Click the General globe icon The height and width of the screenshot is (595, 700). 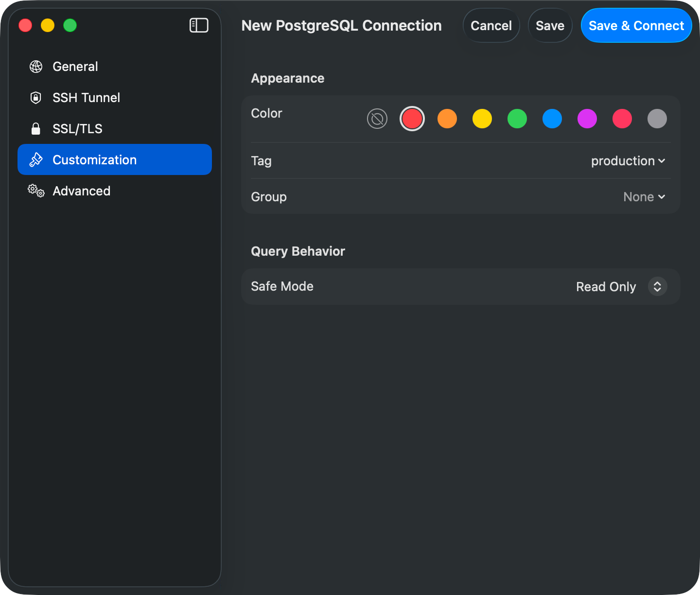tap(36, 67)
